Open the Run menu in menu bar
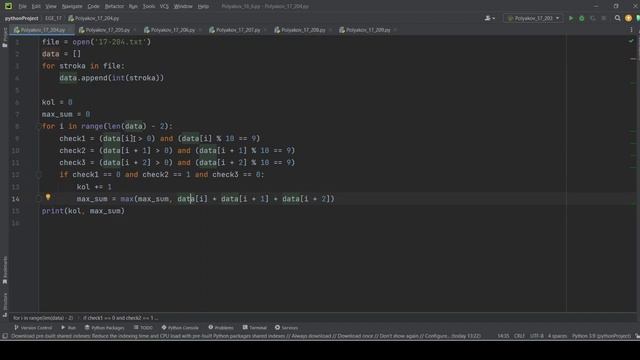The width and height of the screenshot is (640, 360). tap(133, 7)
